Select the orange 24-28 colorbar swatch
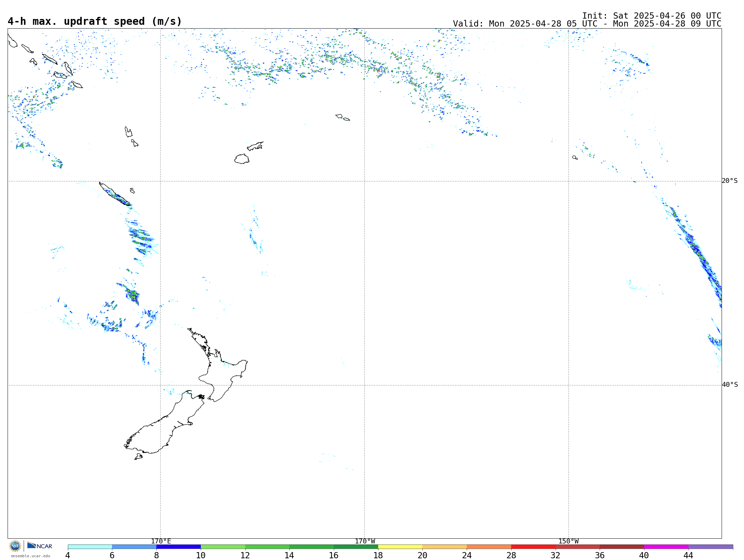This screenshot has width=744, height=560. point(489,547)
